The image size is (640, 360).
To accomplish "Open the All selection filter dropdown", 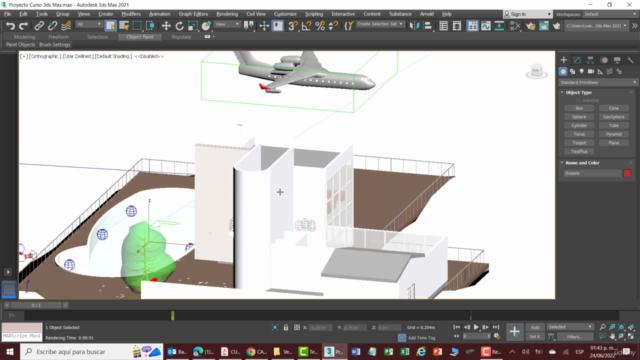I will pos(89,24).
